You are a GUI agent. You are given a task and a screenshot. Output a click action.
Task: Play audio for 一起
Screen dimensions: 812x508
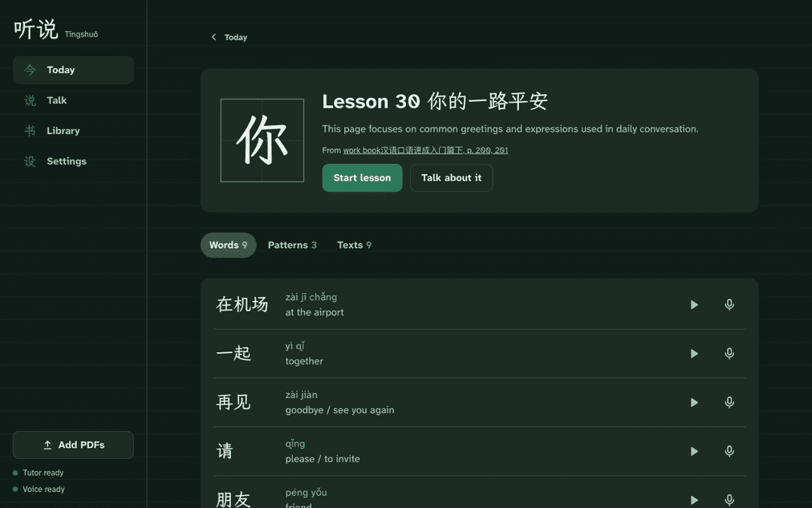[x=694, y=354]
